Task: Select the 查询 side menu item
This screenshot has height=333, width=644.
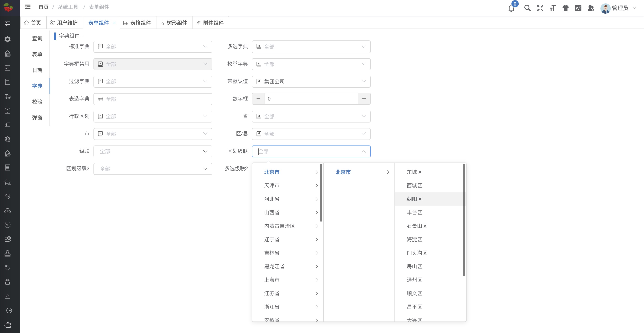Action: click(37, 38)
